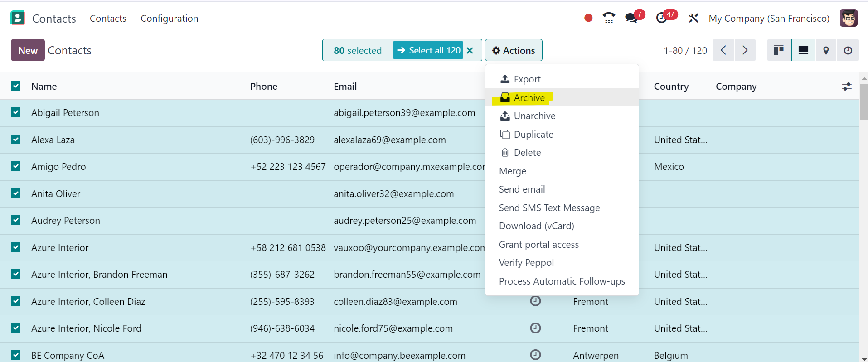The image size is (868, 362).
Task: Switch to Kanban view
Action: coord(779,50)
